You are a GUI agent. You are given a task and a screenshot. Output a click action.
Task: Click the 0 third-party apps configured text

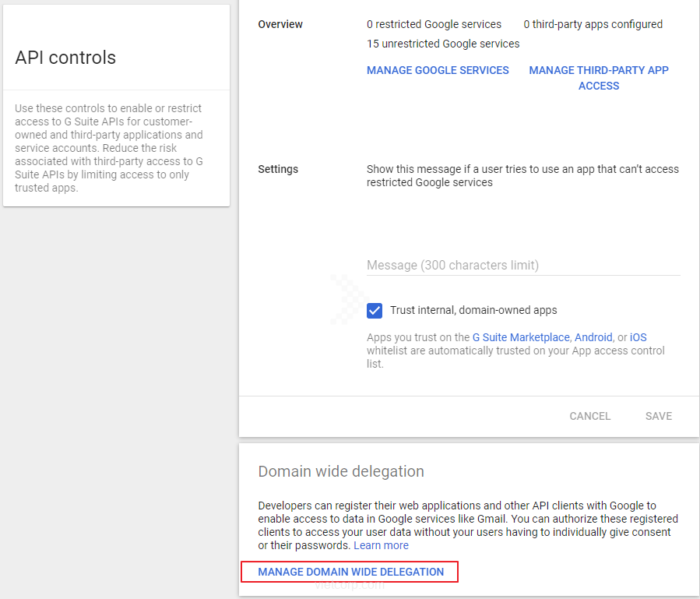[x=593, y=24]
